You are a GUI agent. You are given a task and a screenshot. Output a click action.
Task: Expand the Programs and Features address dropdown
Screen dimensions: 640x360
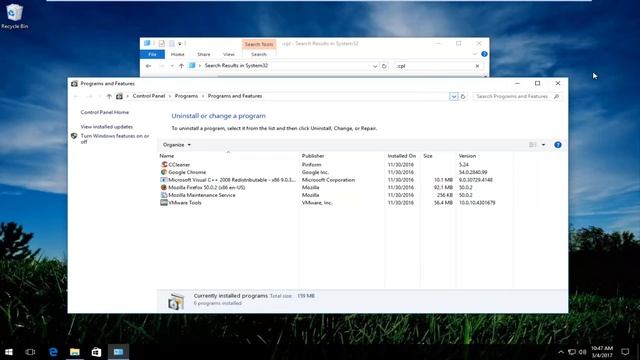point(453,96)
